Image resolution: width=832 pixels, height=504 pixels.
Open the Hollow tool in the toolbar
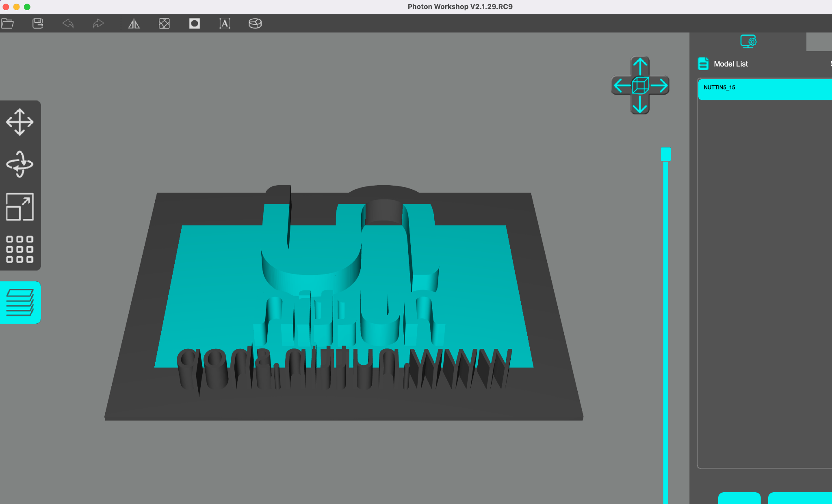tap(164, 24)
